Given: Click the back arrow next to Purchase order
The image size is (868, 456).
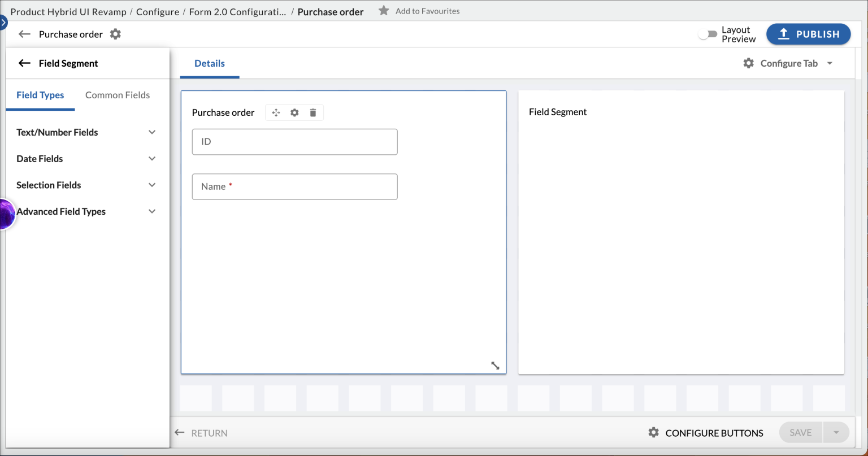Looking at the screenshot, I should (x=24, y=34).
